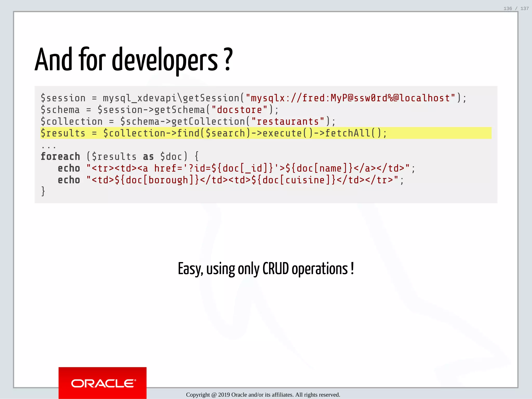Click 'Easy, using only CRUD operations !' text
Image resolution: width=532 pixels, height=399 pixels.
266,269
